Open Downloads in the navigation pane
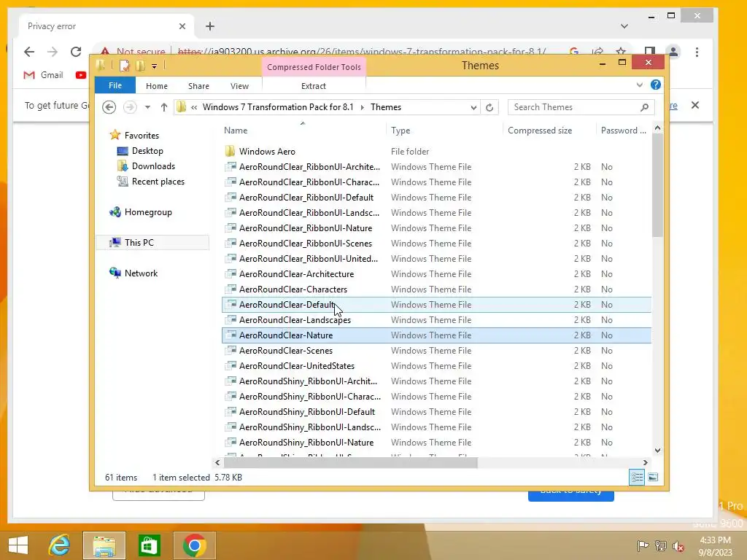Viewport: 747px width, 560px height. (153, 166)
